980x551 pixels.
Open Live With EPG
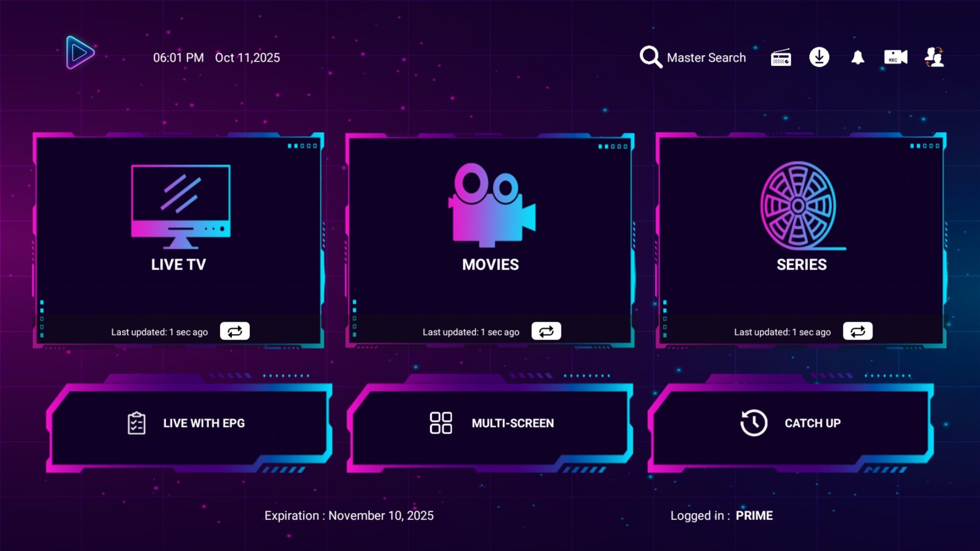189,424
